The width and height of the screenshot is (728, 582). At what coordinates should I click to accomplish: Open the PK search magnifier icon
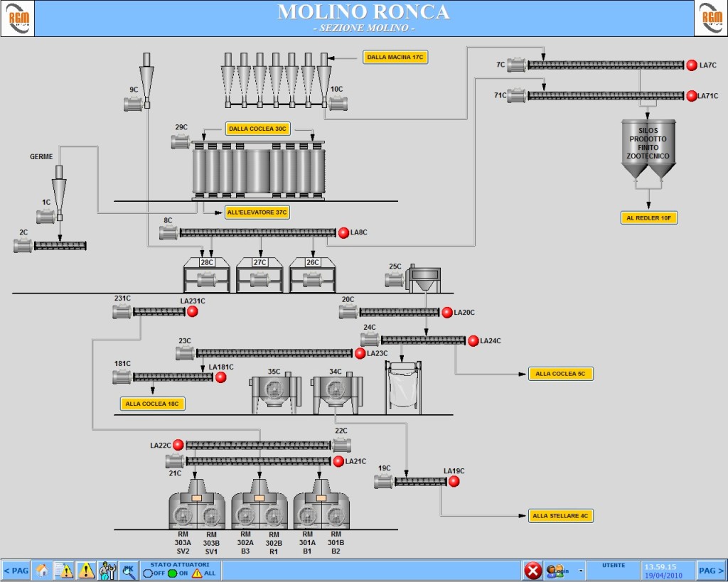[129, 571]
